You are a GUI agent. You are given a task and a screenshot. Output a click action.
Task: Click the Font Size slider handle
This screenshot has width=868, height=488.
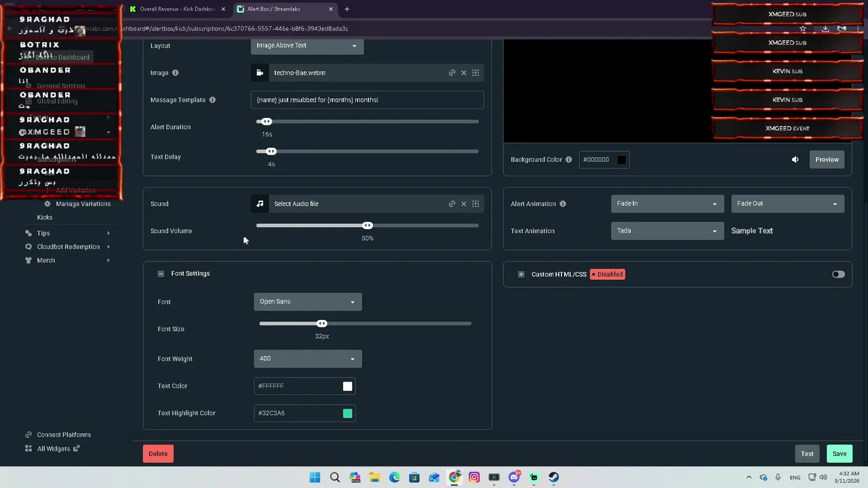coord(322,323)
